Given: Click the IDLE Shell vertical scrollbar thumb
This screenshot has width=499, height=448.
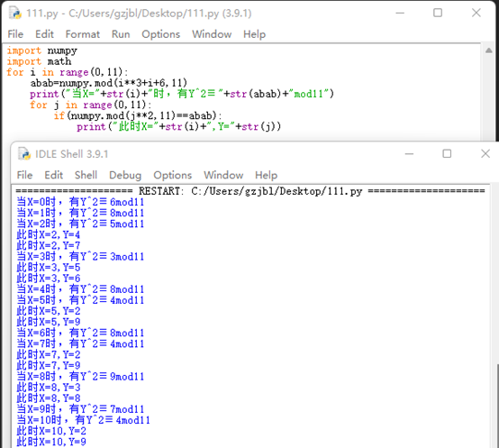Looking at the screenshot, I should [497, 406].
